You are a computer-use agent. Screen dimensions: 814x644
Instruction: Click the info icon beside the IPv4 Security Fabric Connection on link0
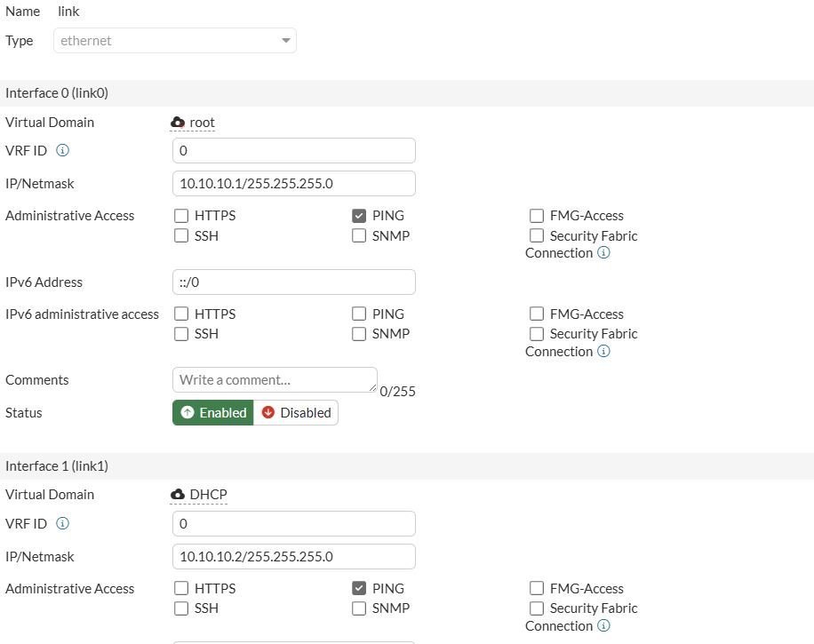[603, 253]
